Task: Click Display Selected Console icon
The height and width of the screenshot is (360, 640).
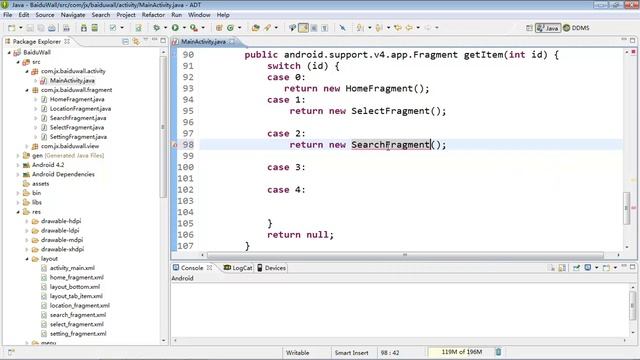Action: click(588, 268)
